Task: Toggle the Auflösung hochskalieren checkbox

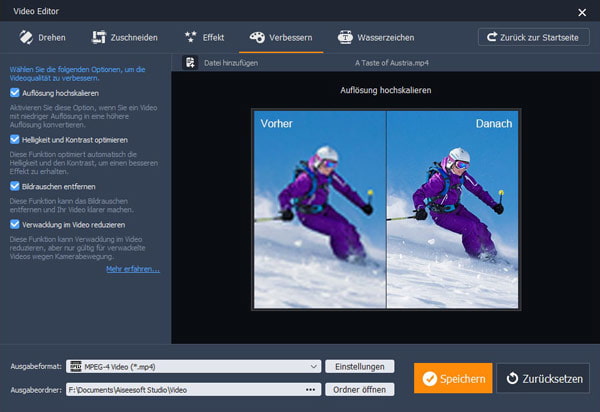Action: click(x=14, y=92)
